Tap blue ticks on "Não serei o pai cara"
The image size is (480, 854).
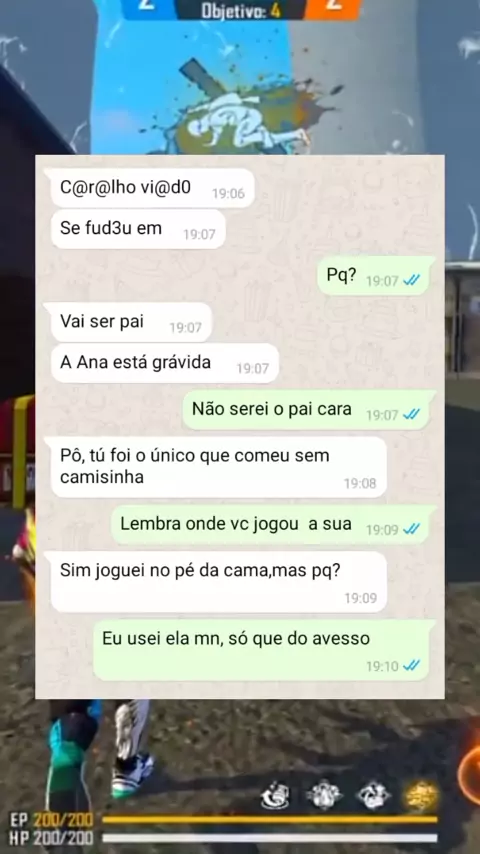tap(411, 414)
